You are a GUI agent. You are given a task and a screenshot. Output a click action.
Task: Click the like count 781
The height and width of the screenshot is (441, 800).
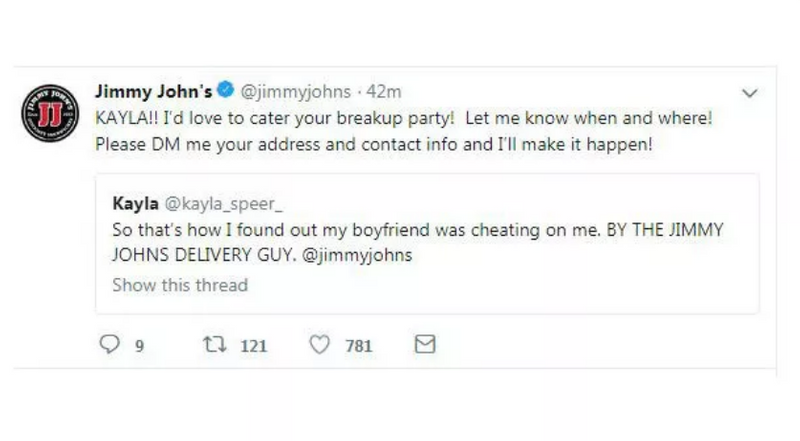pos(358,346)
